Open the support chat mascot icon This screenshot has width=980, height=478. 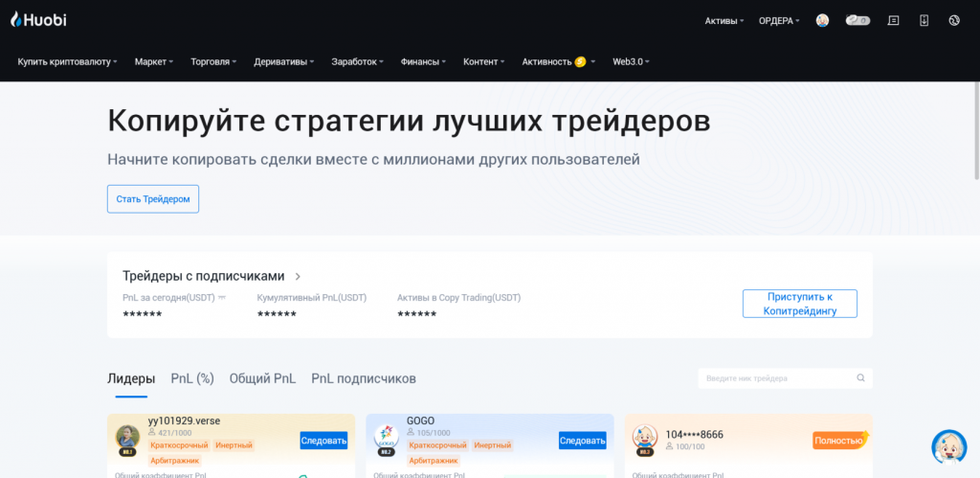point(948,446)
